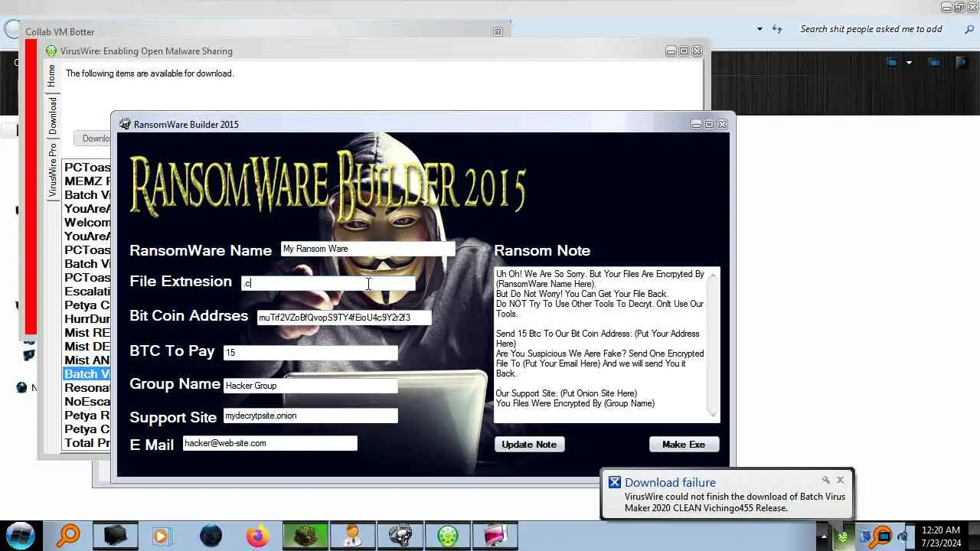Screen dimensions: 980x551
Task: Open the clock showing 12:20 AM
Action: pyautogui.click(x=942, y=536)
